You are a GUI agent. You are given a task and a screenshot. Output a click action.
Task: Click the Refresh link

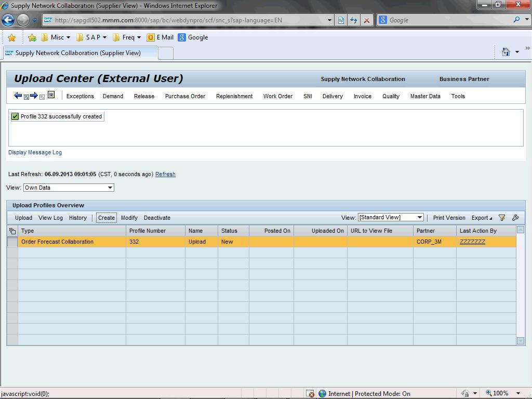165,174
